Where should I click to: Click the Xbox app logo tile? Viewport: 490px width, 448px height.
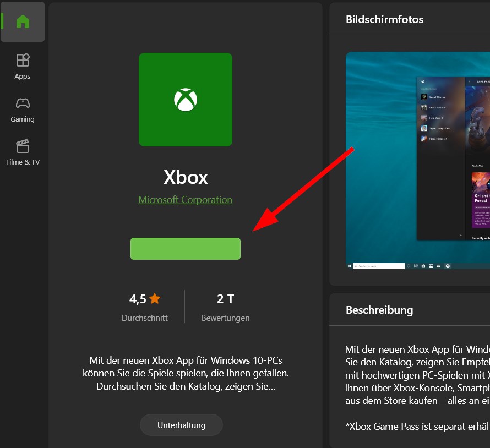click(186, 100)
